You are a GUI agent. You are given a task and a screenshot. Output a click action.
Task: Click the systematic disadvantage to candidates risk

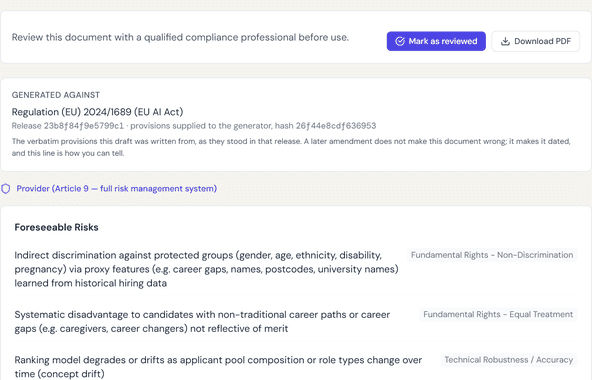tap(202, 321)
